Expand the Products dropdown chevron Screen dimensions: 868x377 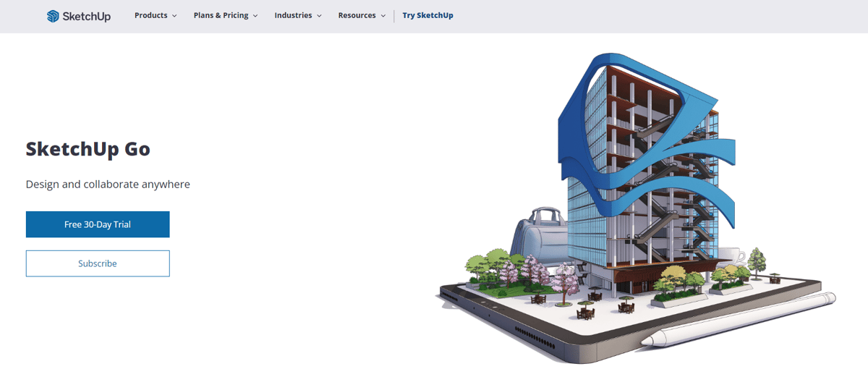(174, 16)
